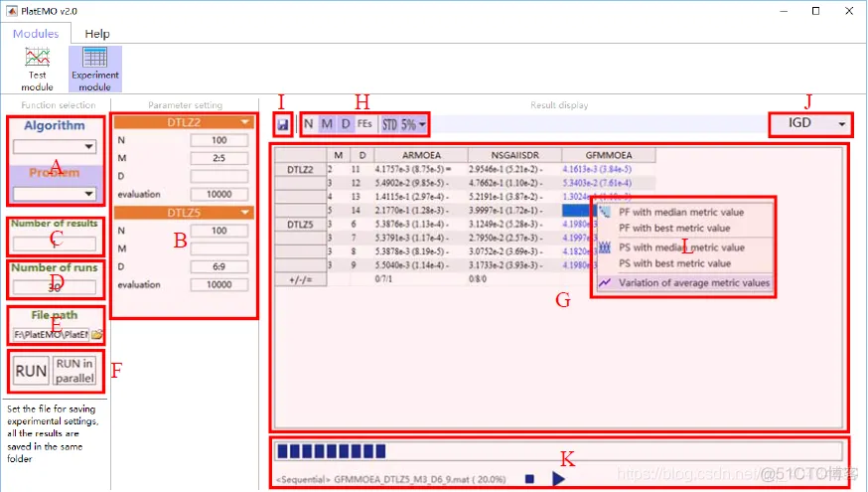Click the status text GFMMOEA_DTLZ5_M3_D6_9.mat
This screenshot has width=868, height=492.
[x=400, y=479]
